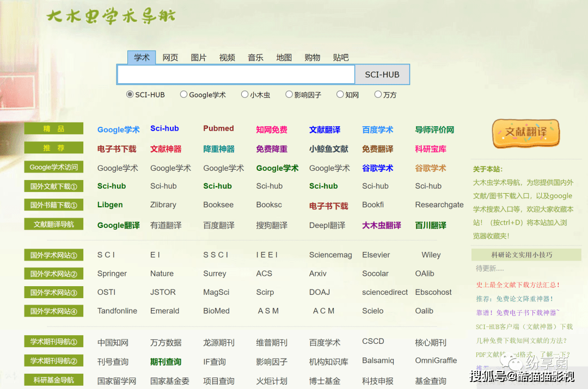
Task: Open the 图片 search tab
Action: [x=199, y=58]
